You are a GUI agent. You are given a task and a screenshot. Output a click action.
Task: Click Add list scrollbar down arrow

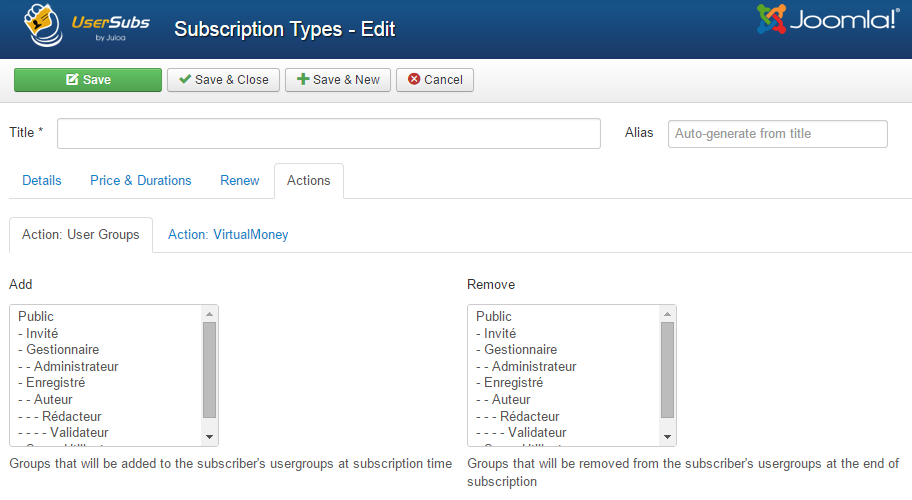pyautogui.click(x=209, y=437)
